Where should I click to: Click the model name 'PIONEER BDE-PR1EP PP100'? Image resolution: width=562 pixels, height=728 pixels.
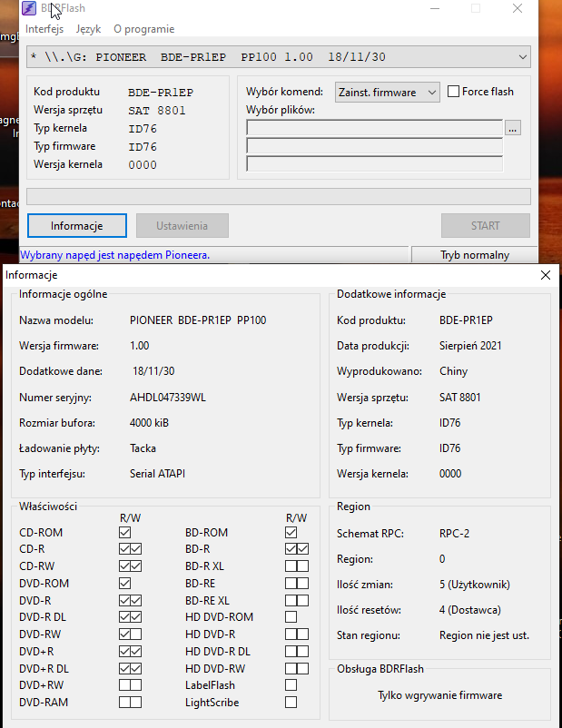coord(198,320)
